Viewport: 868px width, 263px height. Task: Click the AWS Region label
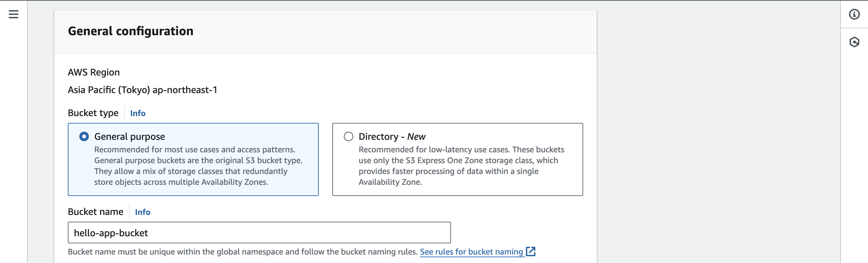94,72
